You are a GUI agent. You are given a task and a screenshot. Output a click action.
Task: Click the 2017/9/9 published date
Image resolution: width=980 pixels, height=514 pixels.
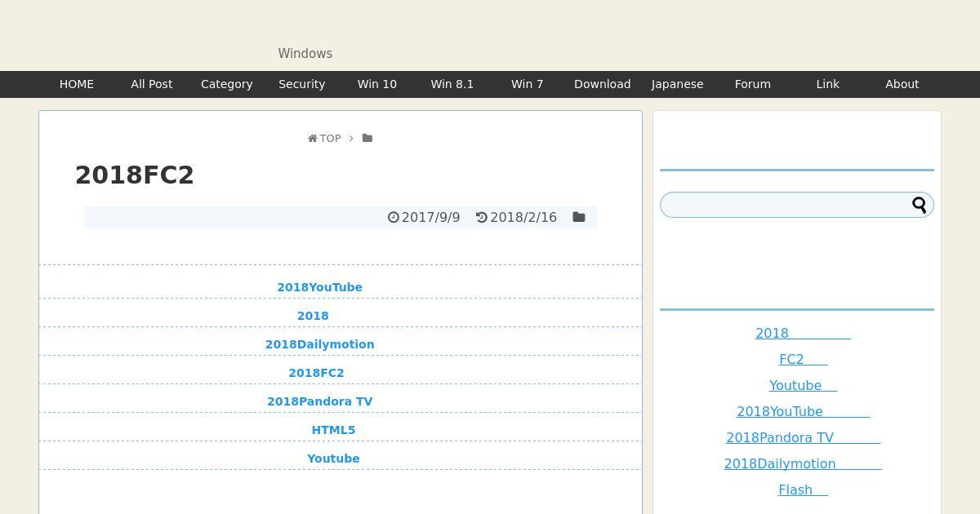pos(430,217)
